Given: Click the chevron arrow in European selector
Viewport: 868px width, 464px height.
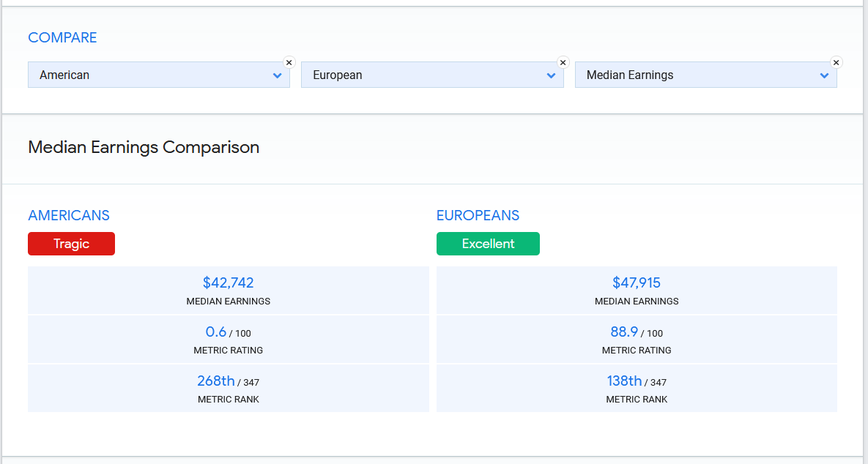Looking at the screenshot, I should click(x=552, y=75).
